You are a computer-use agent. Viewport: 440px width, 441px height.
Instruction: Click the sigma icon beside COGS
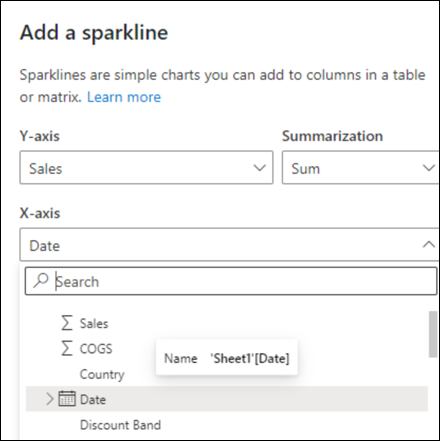click(x=67, y=348)
